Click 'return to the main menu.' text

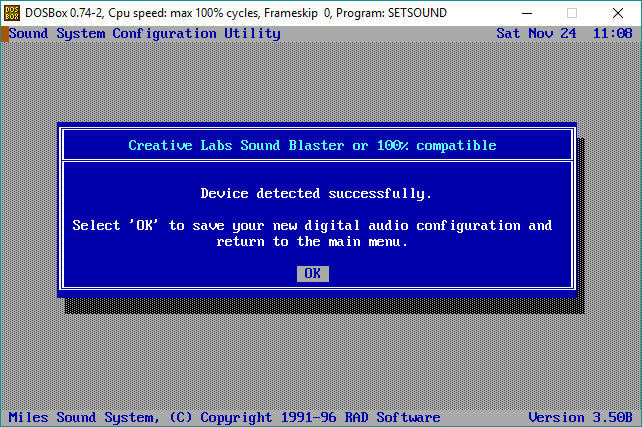(312, 242)
